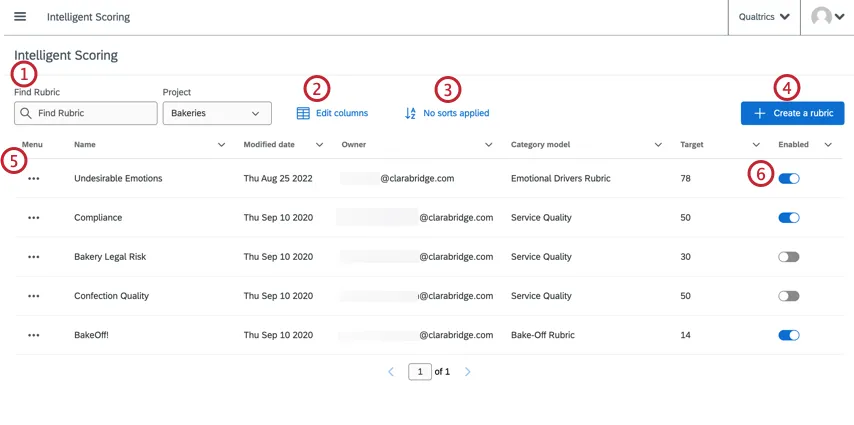
Task: Open the Category model column menu
Action: (658, 145)
